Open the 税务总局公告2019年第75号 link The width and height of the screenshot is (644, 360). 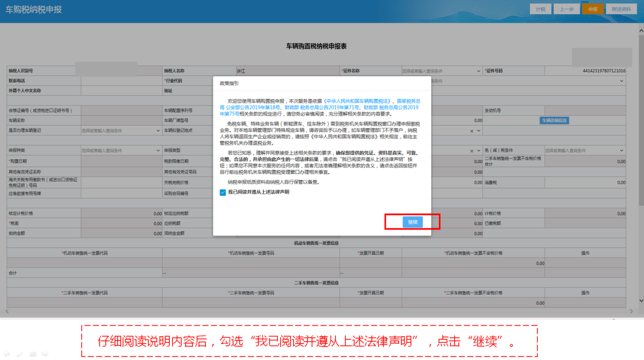[319, 111]
